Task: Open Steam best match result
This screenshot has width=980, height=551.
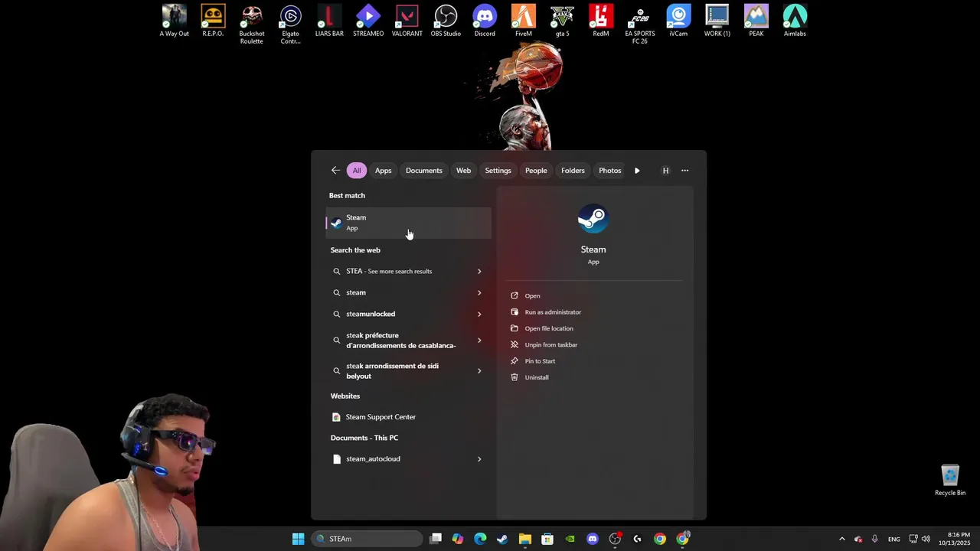Action: click(x=409, y=223)
